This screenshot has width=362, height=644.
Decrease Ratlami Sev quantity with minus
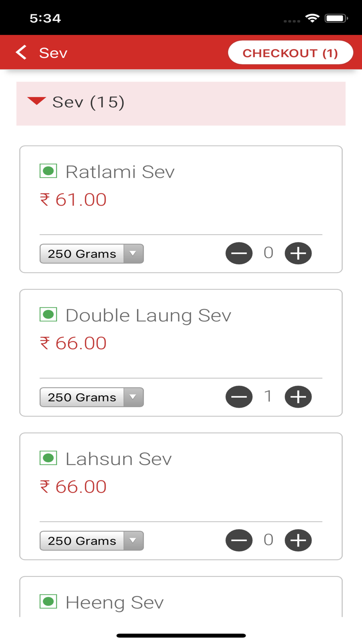pyautogui.click(x=239, y=253)
